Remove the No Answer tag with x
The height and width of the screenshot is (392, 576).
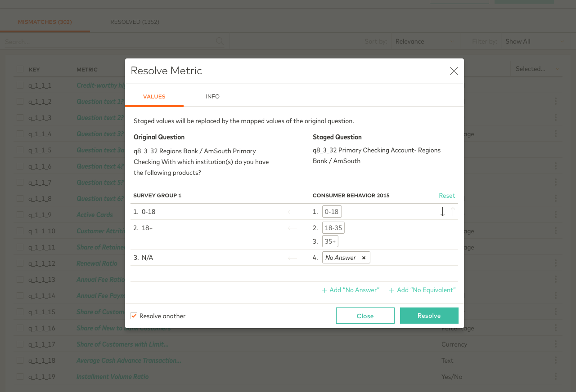coord(364,258)
